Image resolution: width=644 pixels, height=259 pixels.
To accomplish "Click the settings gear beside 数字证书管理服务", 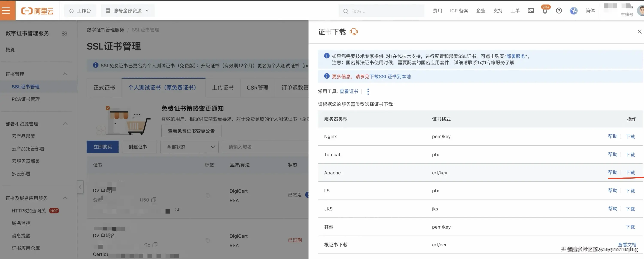I will pyautogui.click(x=64, y=33).
